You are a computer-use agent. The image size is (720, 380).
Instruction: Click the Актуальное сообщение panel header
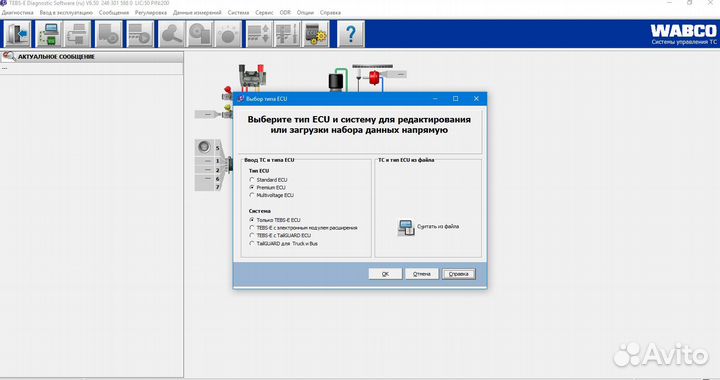point(92,57)
